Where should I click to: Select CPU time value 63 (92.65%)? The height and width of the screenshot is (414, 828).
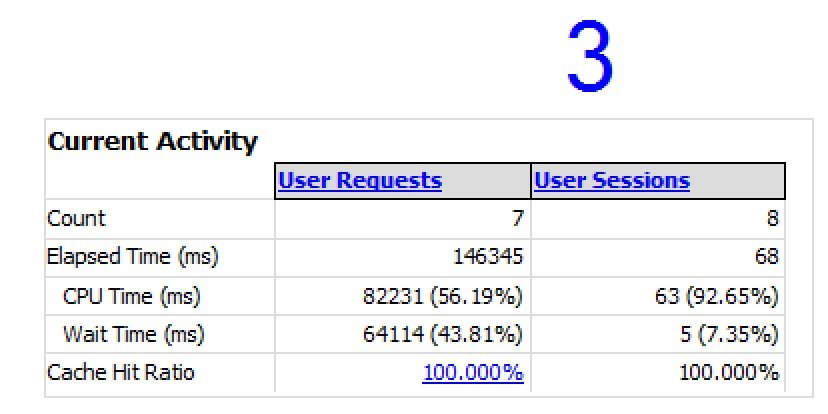pos(717,296)
